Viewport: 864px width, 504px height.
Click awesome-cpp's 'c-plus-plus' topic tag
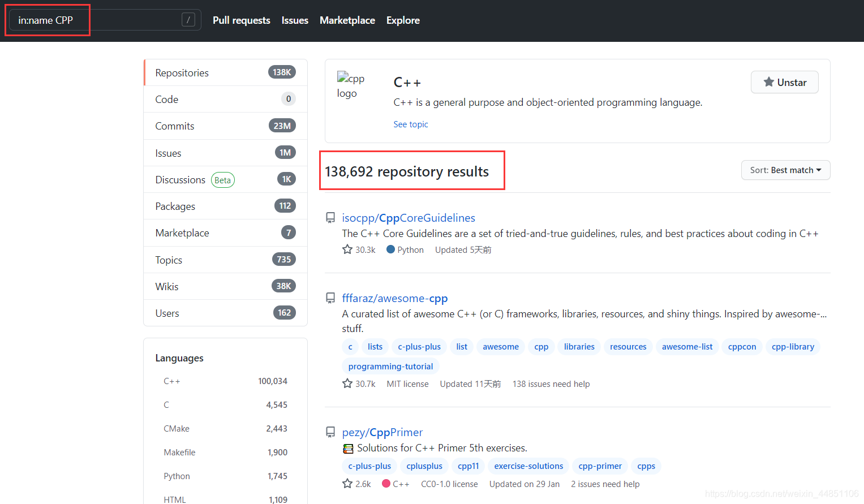point(419,347)
